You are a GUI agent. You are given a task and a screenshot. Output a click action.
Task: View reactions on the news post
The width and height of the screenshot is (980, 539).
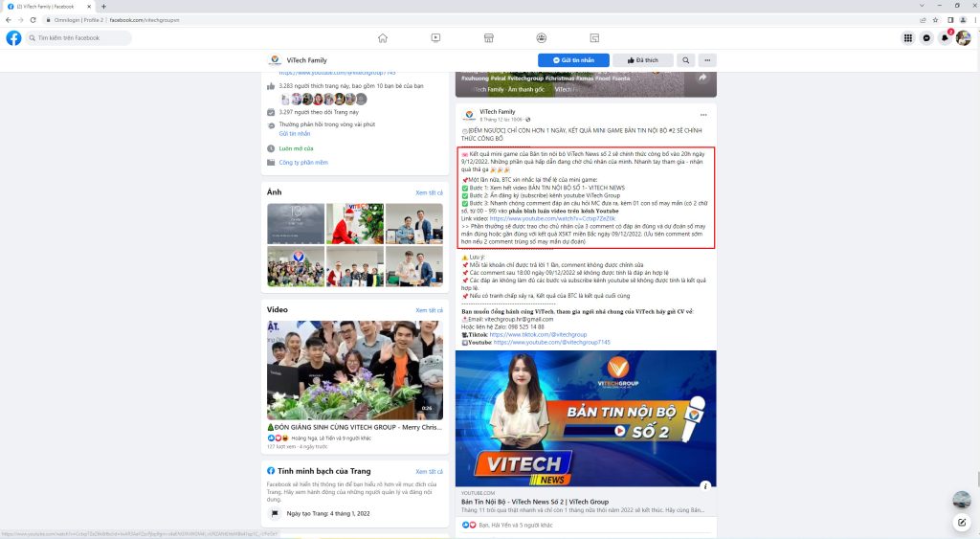pos(507,526)
